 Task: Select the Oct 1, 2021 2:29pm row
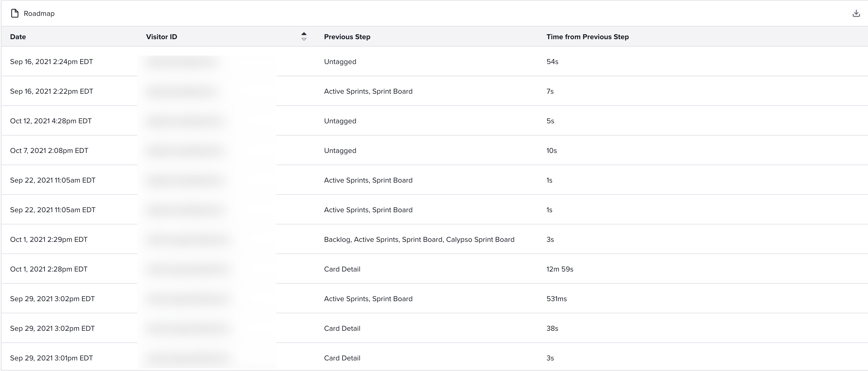pos(435,239)
